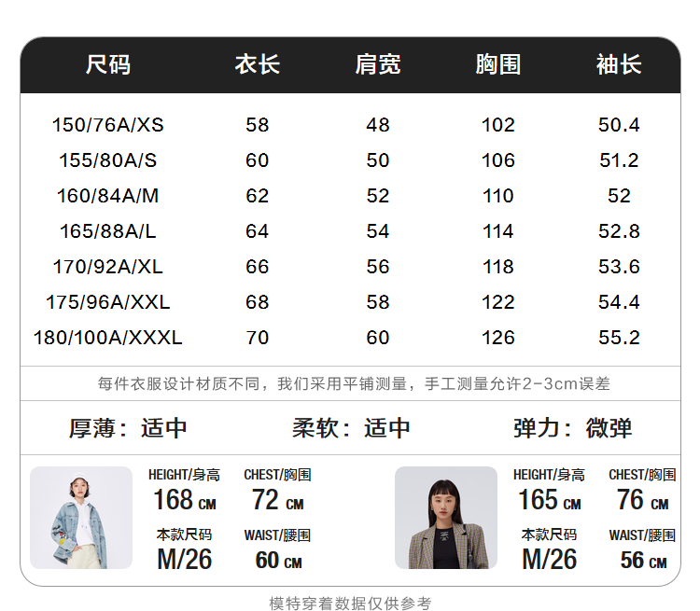Select the 袖长 column header
The image size is (700, 611).
pos(619,65)
